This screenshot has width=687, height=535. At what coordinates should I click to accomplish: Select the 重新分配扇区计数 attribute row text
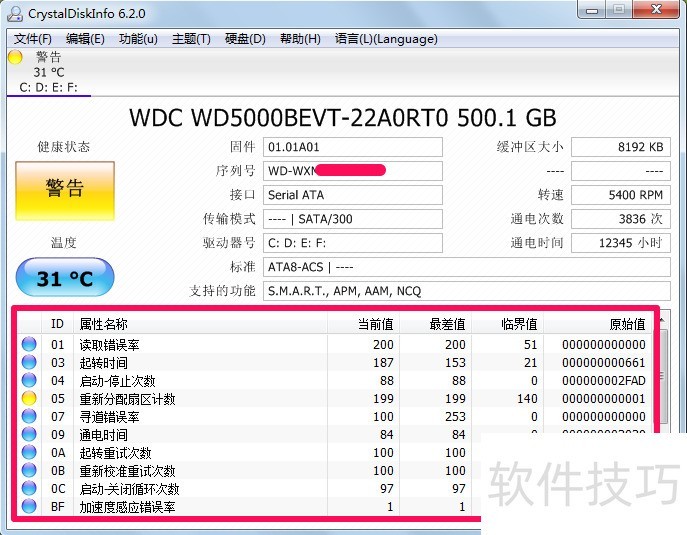[127, 399]
